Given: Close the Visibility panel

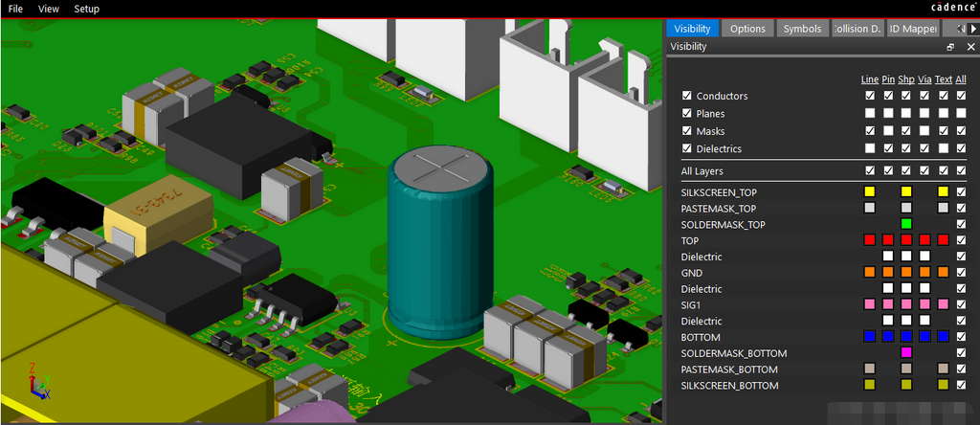Looking at the screenshot, I should click(970, 47).
